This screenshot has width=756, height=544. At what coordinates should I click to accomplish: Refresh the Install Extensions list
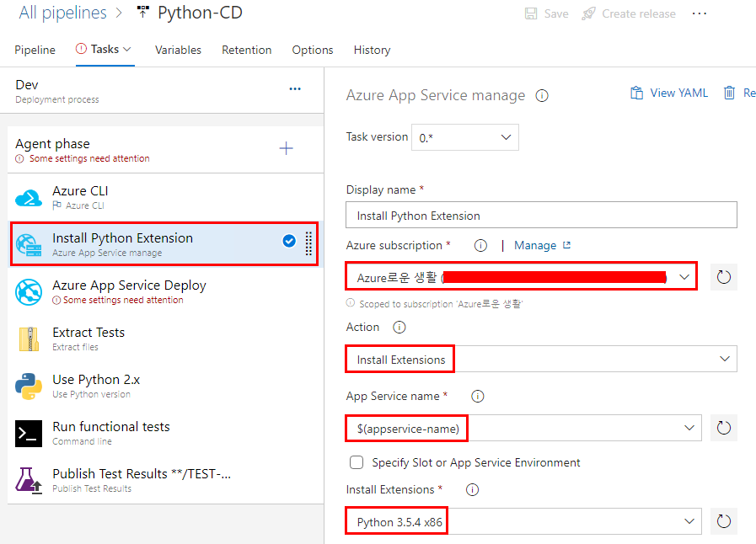point(724,521)
